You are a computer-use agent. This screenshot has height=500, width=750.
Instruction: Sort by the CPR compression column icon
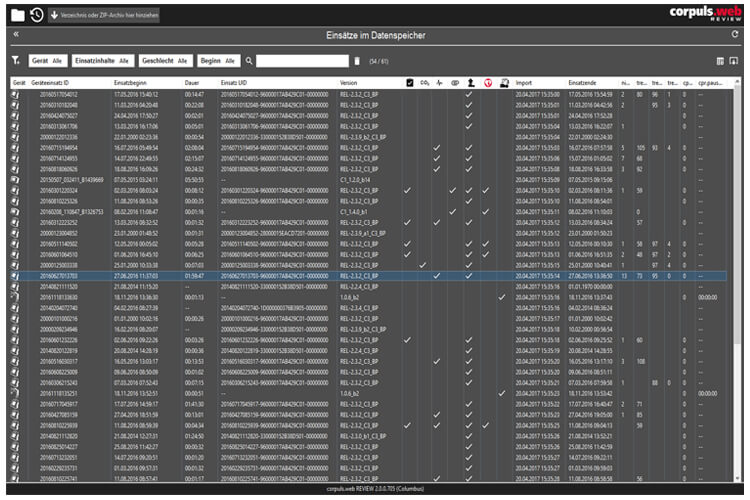[504, 83]
